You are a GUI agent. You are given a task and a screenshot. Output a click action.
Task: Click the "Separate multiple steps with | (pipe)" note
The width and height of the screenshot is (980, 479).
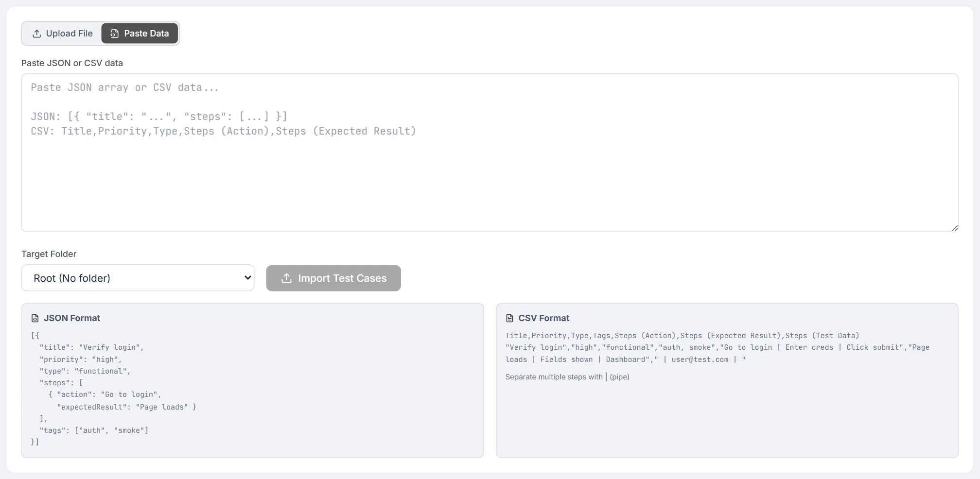[x=567, y=377]
